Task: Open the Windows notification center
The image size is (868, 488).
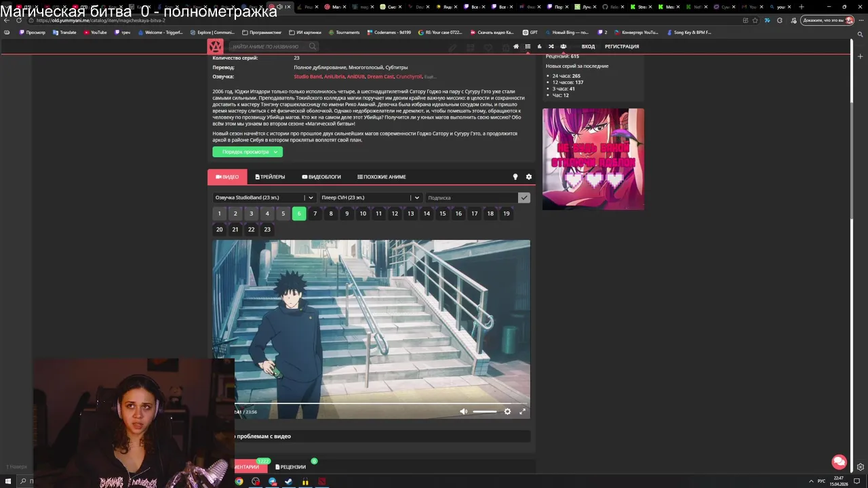Action: (x=858, y=481)
